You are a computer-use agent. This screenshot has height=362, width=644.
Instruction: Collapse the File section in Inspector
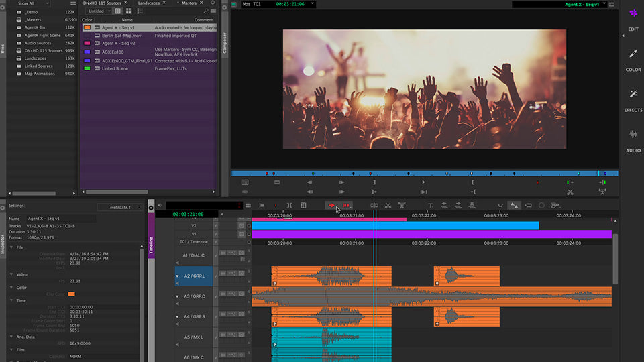click(x=11, y=247)
